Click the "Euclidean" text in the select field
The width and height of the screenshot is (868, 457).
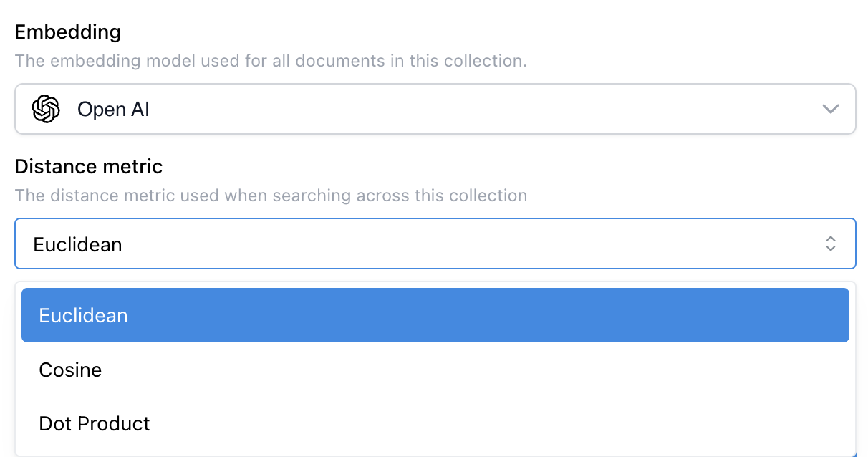click(x=77, y=244)
